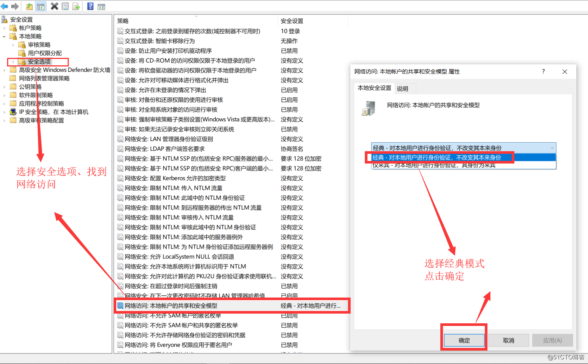Select row 设备: 允许在未登录的情况下弹出
Viewport: 588px width, 364px height.
click(x=231, y=90)
